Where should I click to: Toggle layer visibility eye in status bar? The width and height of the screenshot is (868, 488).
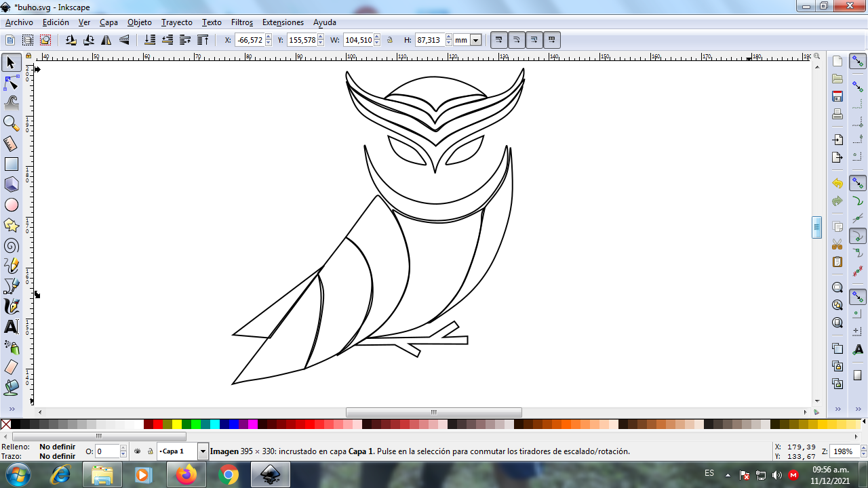pos(138,451)
